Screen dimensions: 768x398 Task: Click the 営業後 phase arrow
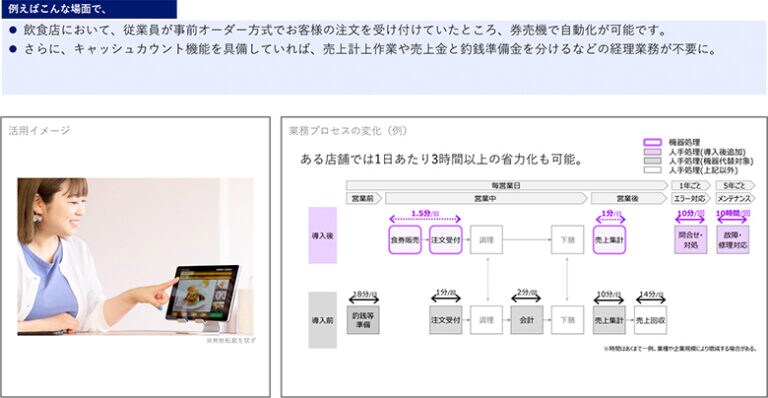[x=629, y=198]
